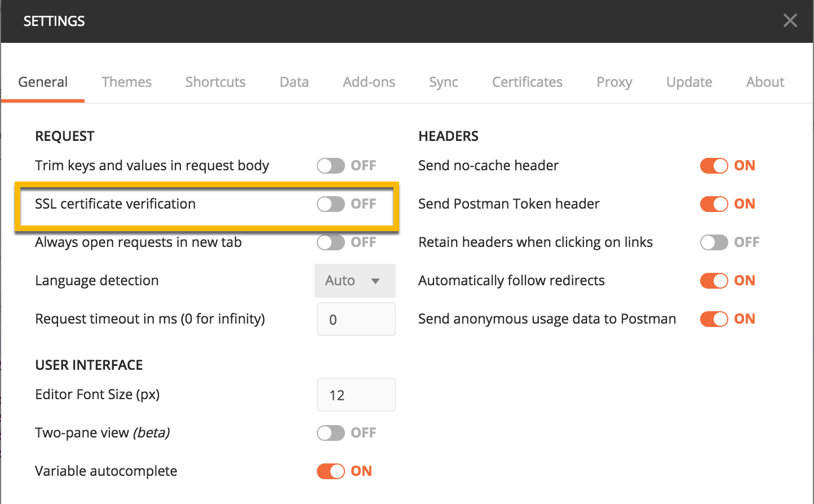Close the Settings dialog with the X icon

pos(790,21)
